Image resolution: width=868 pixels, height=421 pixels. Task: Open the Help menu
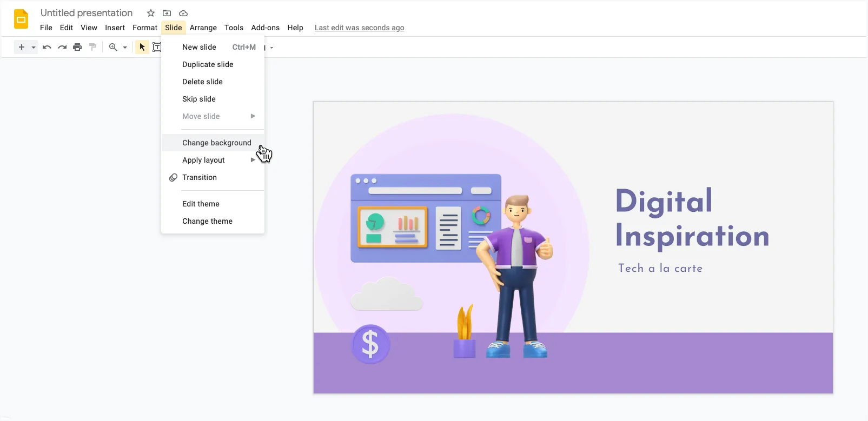click(x=295, y=28)
